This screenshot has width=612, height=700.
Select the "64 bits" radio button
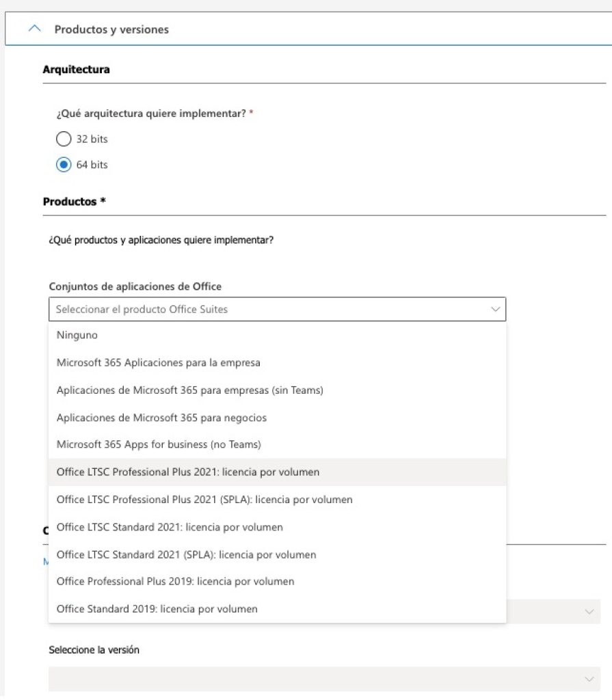(64, 164)
